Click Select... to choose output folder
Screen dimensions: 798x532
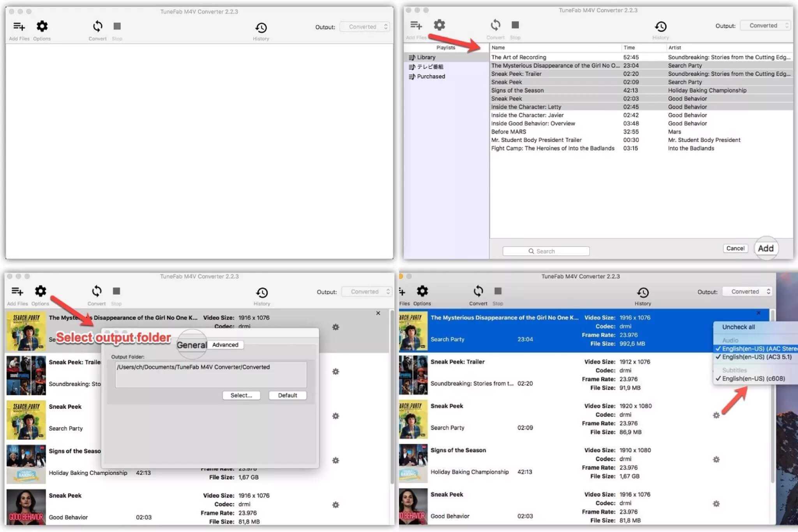tap(241, 395)
